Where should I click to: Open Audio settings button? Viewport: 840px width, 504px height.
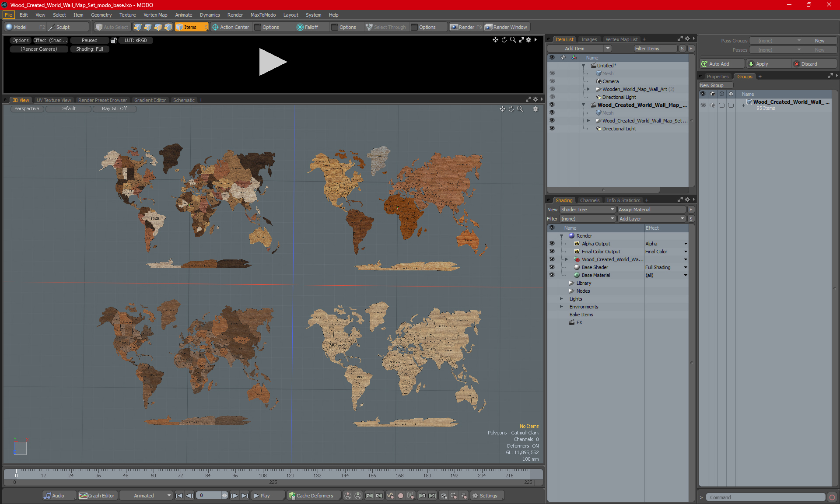(59, 496)
